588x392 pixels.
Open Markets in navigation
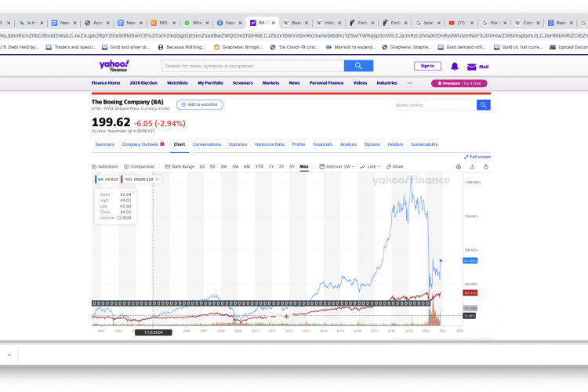tap(270, 83)
